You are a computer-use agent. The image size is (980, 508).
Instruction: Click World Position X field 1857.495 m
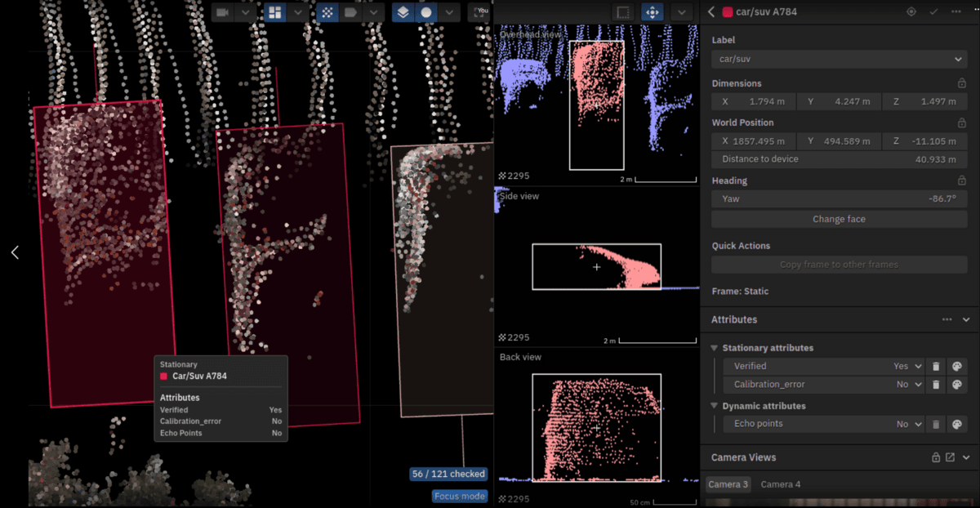tap(753, 140)
